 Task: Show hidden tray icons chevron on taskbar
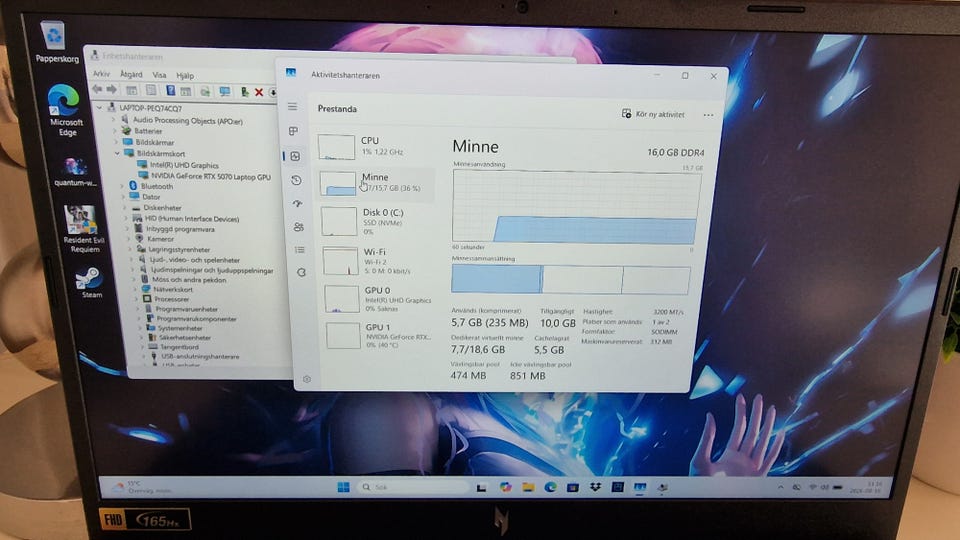[x=781, y=487]
